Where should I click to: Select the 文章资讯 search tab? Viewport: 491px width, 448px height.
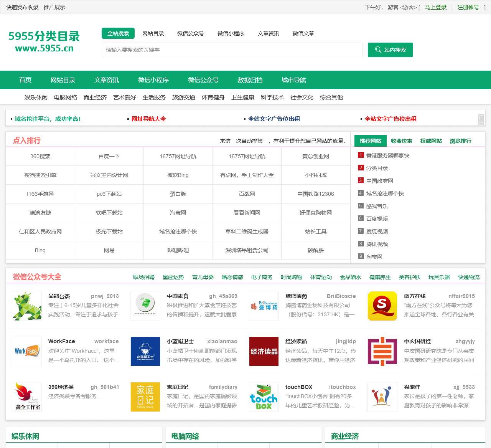pyautogui.click(x=269, y=33)
